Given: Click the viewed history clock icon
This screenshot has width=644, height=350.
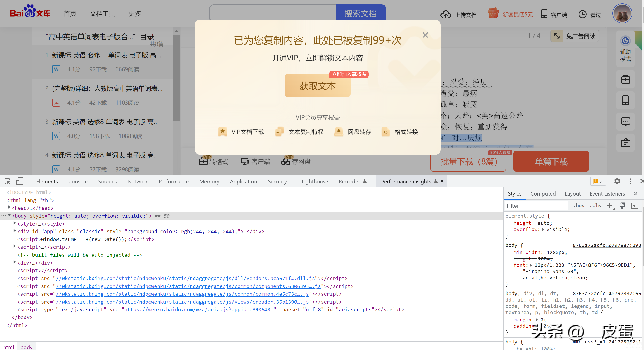Looking at the screenshot, I should pyautogui.click(x=582, y=14).
